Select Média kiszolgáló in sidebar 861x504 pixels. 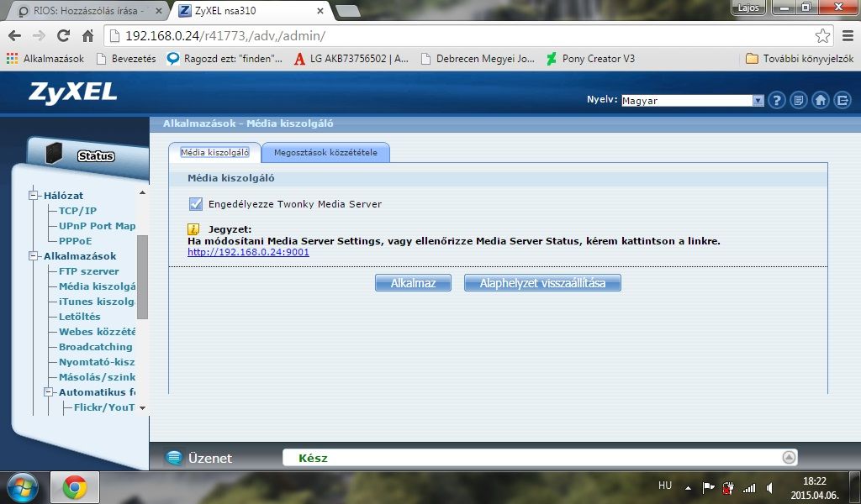[98, 286]
